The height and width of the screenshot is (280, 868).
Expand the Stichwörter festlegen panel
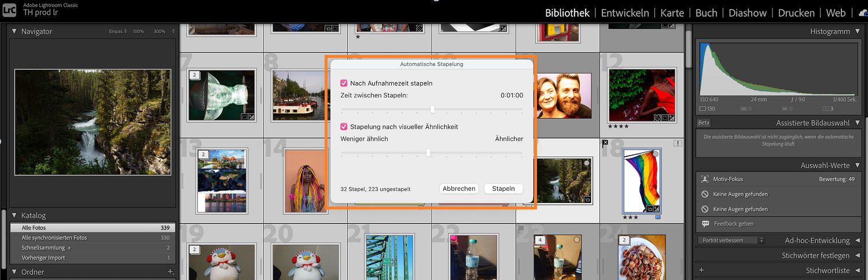pos(857,255)
